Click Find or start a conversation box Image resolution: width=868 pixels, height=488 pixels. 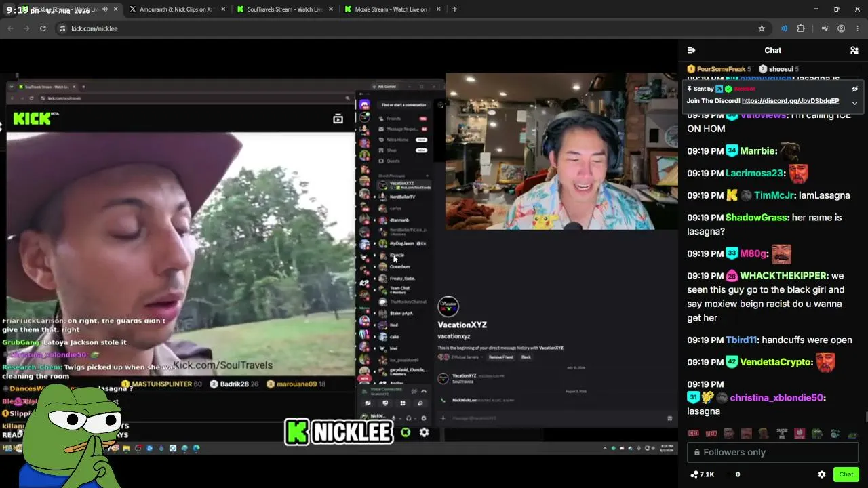coord(403,105)
